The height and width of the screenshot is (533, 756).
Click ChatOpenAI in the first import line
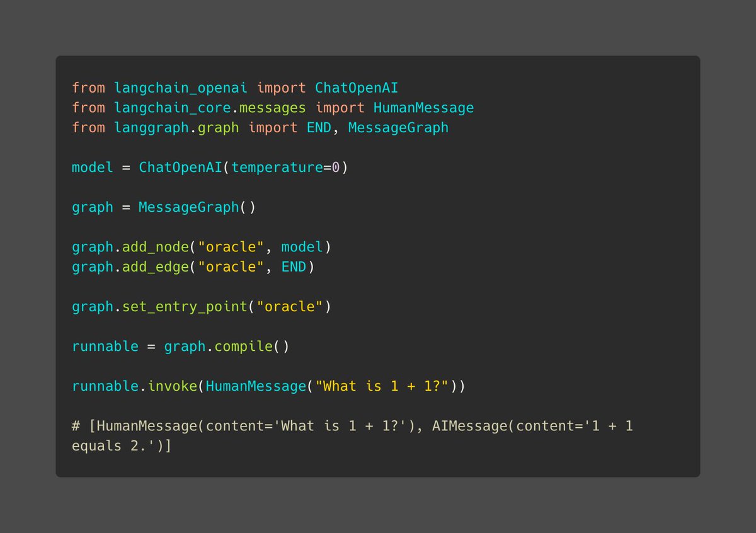pos(357,88)
